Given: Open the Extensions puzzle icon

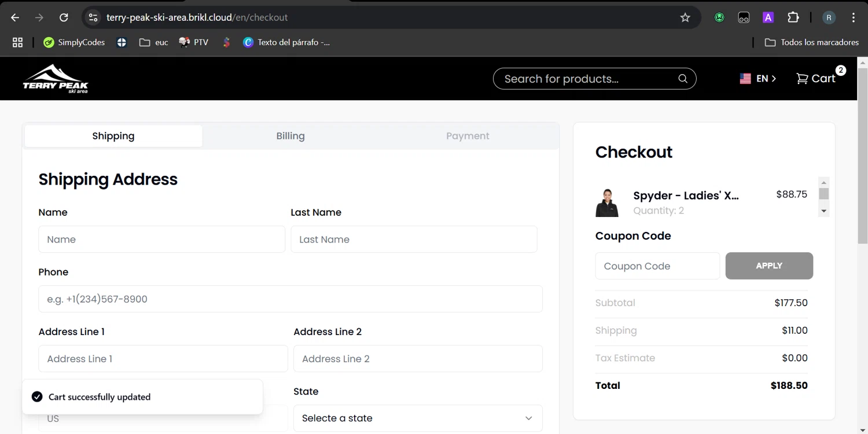Looking at the screenshot, I should [x=793, y=17].
